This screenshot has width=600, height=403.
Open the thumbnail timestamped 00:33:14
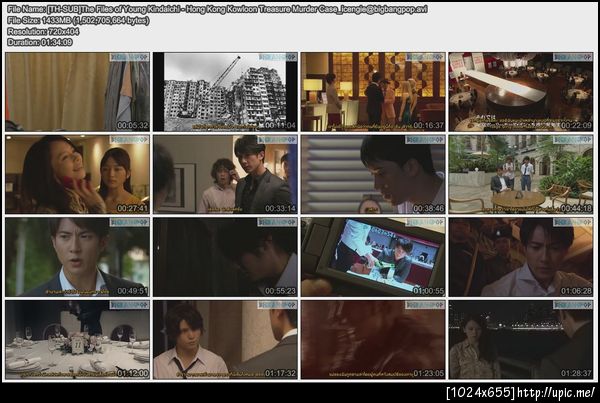225,174
